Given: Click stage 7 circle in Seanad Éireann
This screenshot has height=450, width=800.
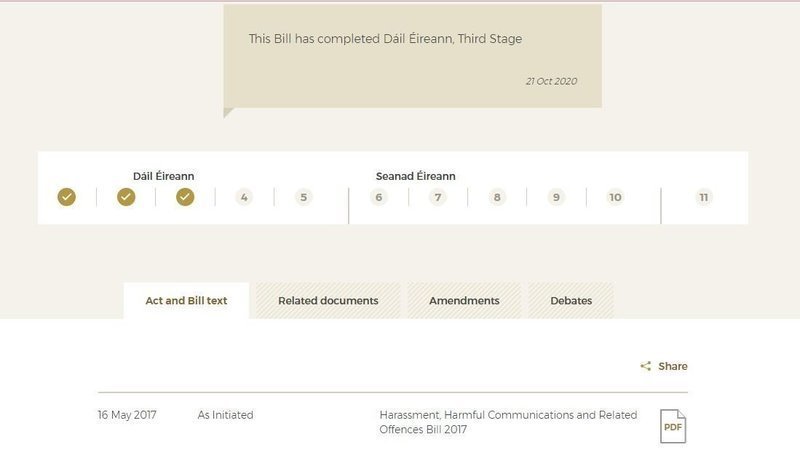Looking at the screenshot, I should [437, 197].
